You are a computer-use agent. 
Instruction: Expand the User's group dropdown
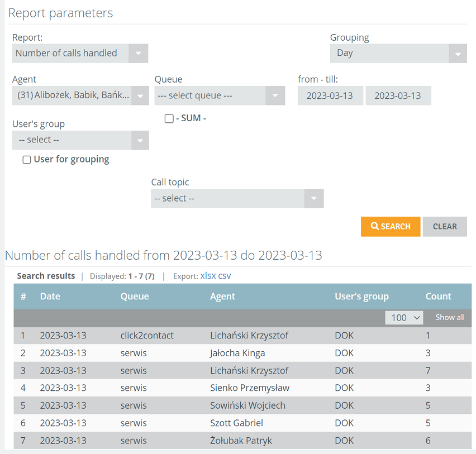tap(80, 140)
